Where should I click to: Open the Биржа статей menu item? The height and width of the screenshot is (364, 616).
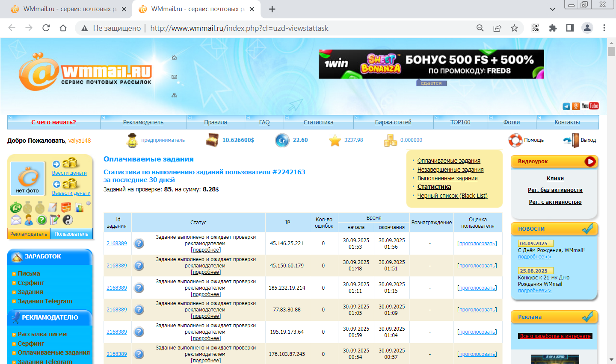(x=393, y=122)
